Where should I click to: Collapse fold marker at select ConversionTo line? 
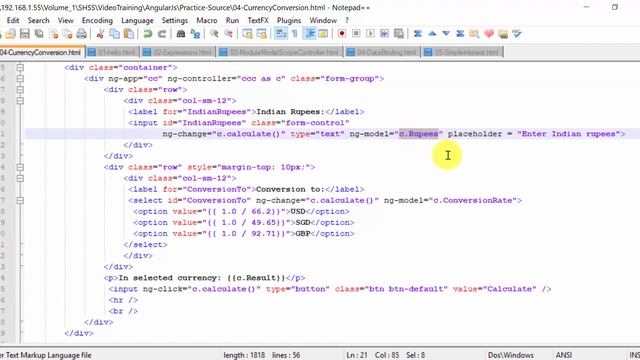(x=20, y=200)
